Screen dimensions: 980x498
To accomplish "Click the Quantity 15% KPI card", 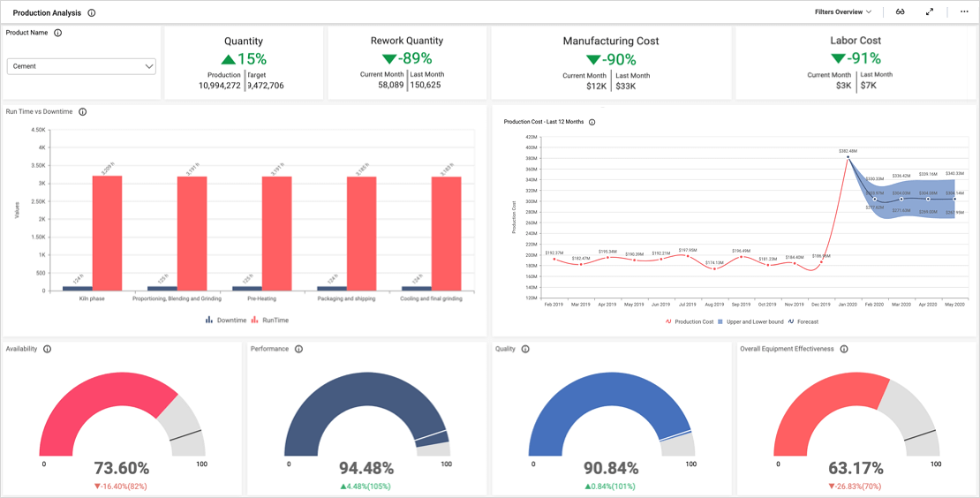I will (244, 62).
